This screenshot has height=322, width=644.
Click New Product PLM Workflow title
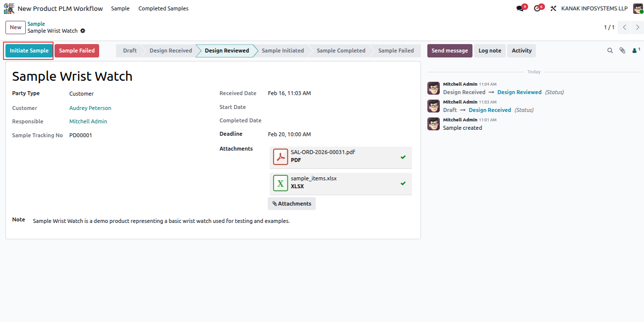point(60,8)
